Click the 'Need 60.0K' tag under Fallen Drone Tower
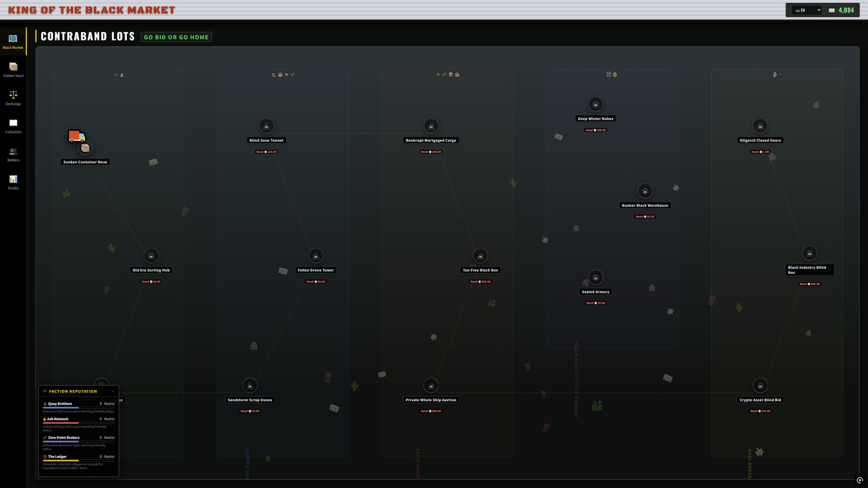The image size is (868, 488). (x=316, y=282)
